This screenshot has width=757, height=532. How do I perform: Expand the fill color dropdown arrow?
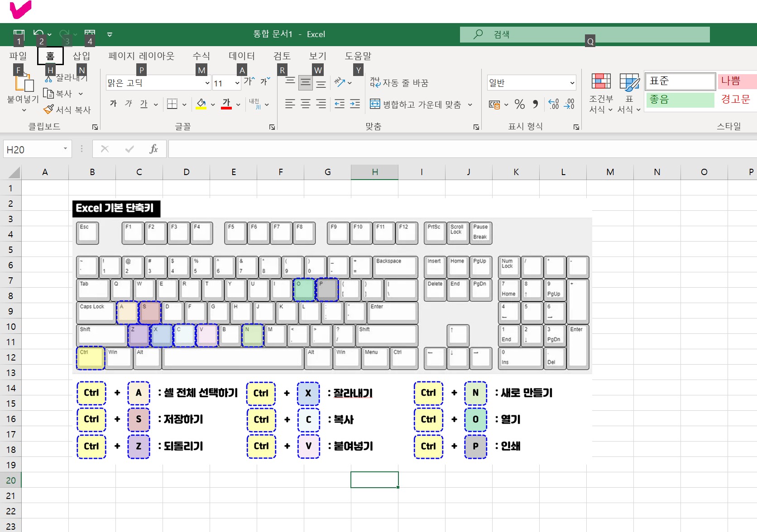click(x=213, y=104)
